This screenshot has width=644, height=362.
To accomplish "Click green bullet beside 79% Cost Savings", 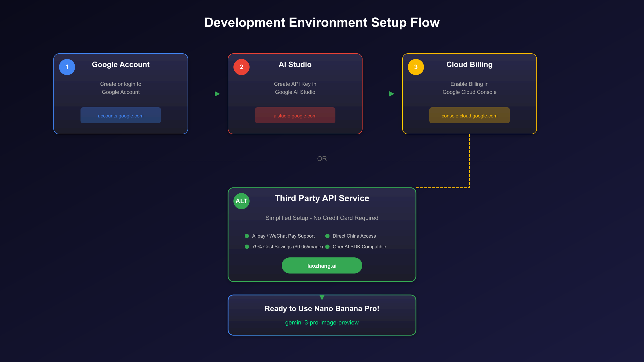I will click(x=247, y=247).
